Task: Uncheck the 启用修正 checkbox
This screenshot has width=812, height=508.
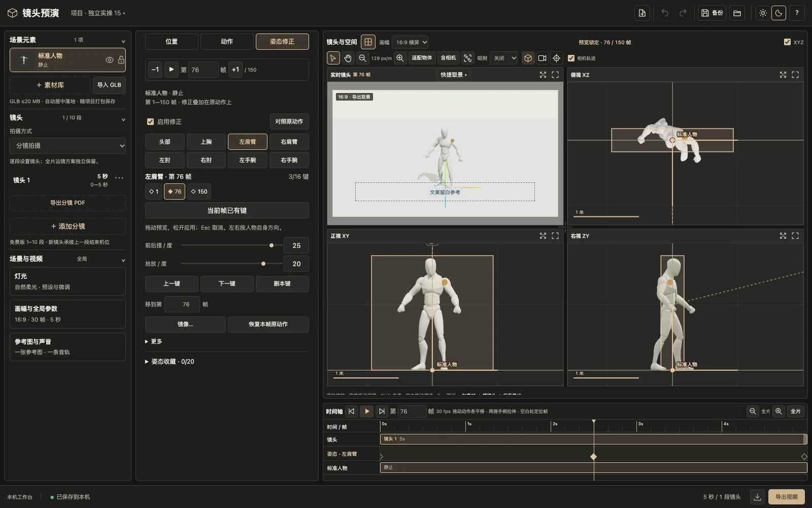Action: [x=150, y=121]
